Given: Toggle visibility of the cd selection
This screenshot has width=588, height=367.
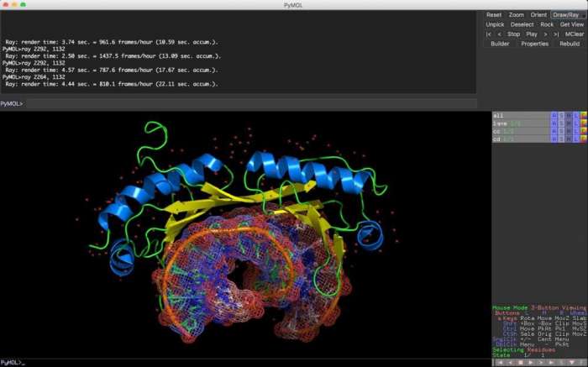Looking at the screenshot, I should pyautogui.click(x=521, y=139).
